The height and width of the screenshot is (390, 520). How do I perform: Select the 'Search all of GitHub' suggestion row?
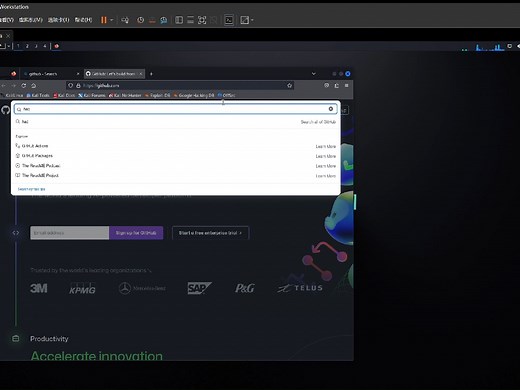point(176,122)
